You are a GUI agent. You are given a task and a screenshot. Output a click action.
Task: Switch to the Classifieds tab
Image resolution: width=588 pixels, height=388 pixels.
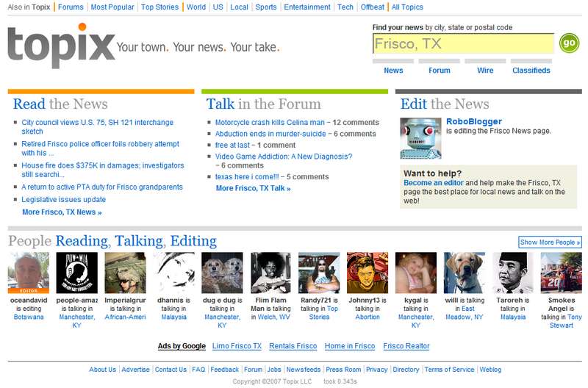click(531, 70)
